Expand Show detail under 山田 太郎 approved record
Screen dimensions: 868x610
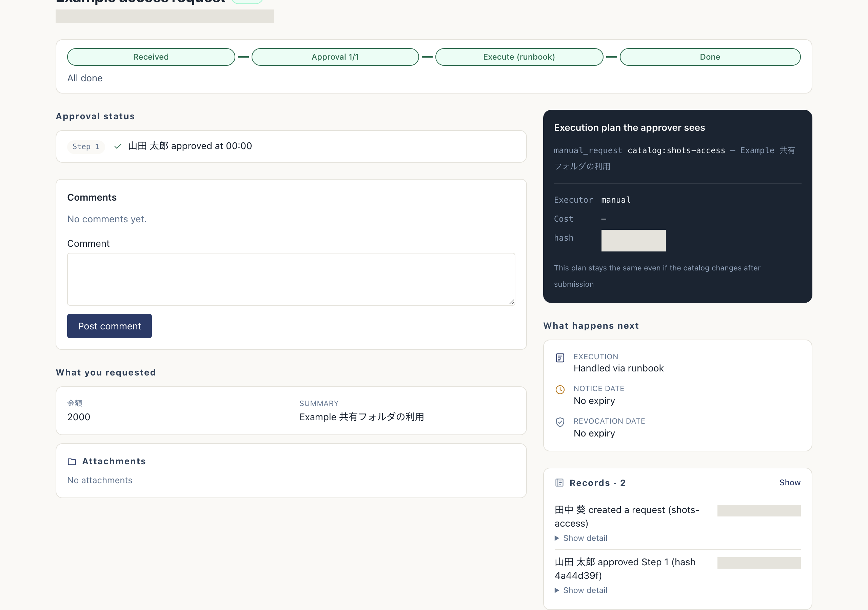[581, 590]
